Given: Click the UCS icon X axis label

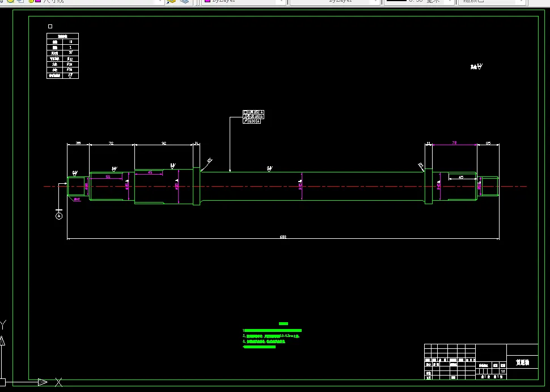Looking at the screenshot, I should pos(58,382).
